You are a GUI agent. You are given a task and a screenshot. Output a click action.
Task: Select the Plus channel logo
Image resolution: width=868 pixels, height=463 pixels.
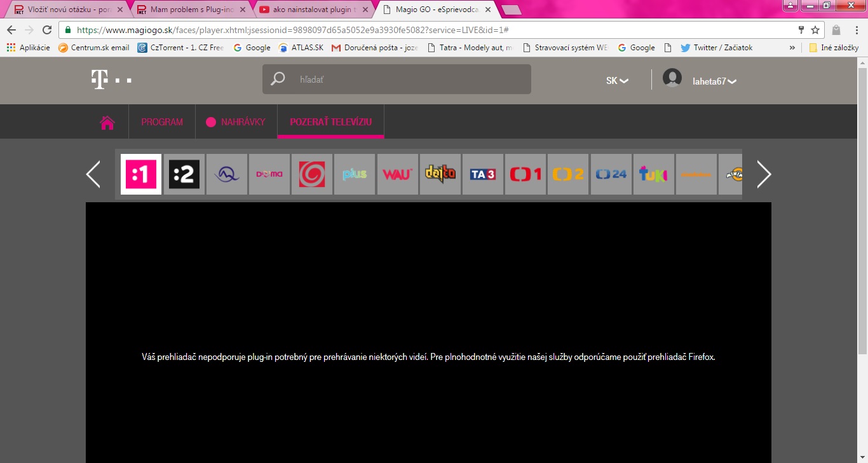pos(354,174)
